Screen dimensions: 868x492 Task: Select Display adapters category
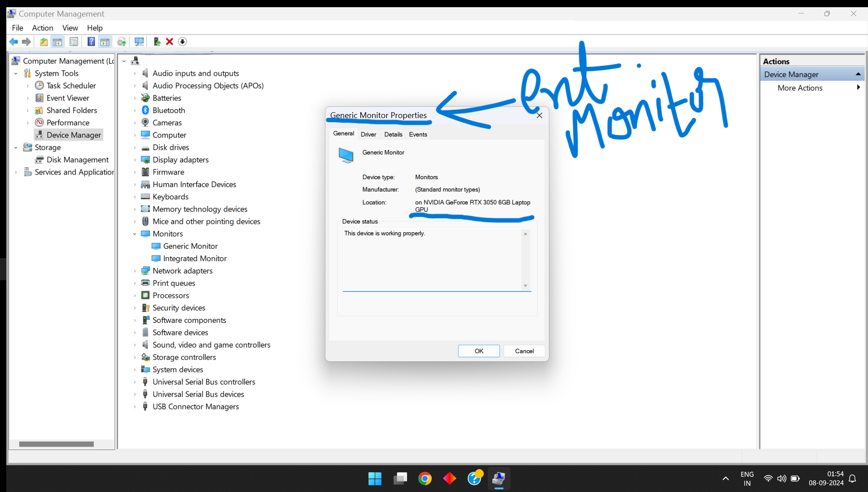[180, 160]
